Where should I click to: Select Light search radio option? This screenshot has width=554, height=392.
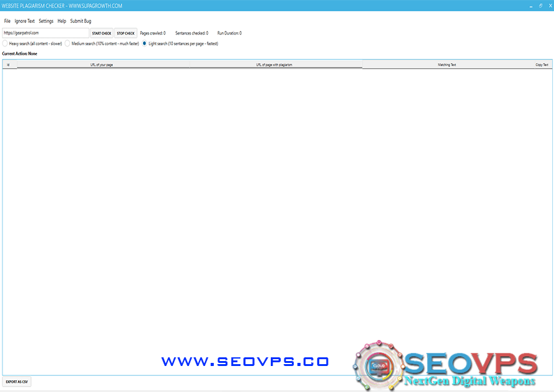144,43
